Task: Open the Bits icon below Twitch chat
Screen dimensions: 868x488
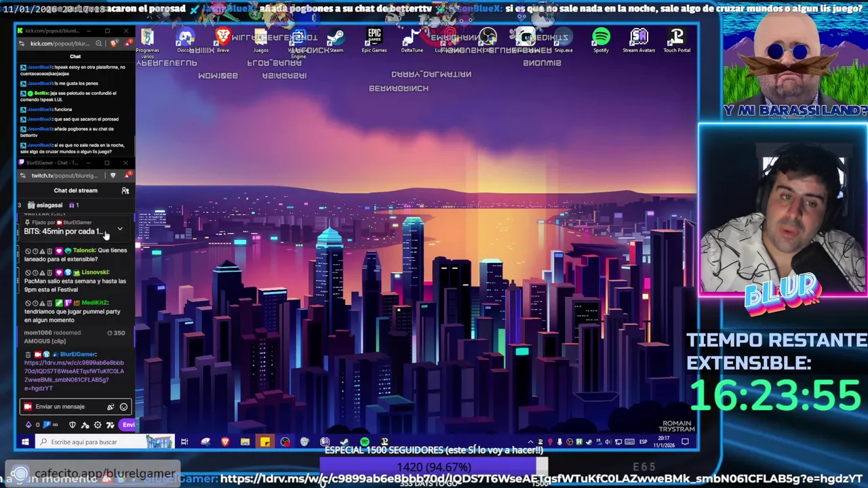Action: pyautogui.click(x=28, y=425)
